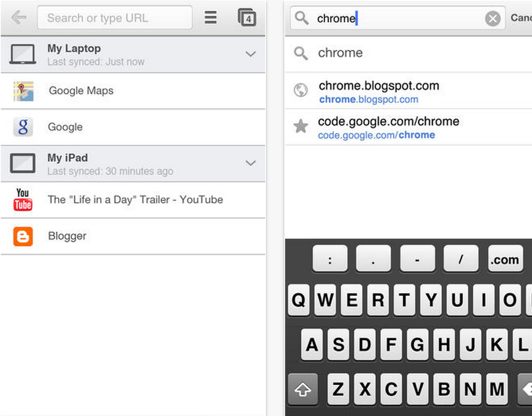Tap the G key
532x416 pixels.
417,344
